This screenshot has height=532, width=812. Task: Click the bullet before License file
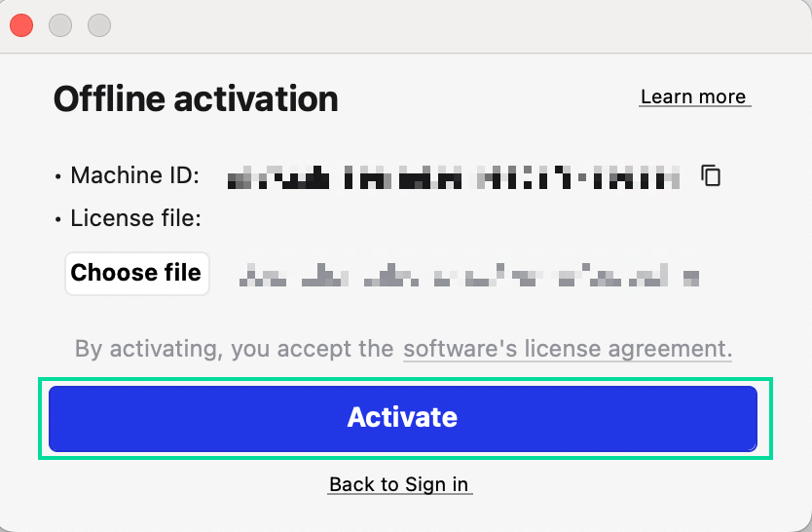[x=58, y=219]
